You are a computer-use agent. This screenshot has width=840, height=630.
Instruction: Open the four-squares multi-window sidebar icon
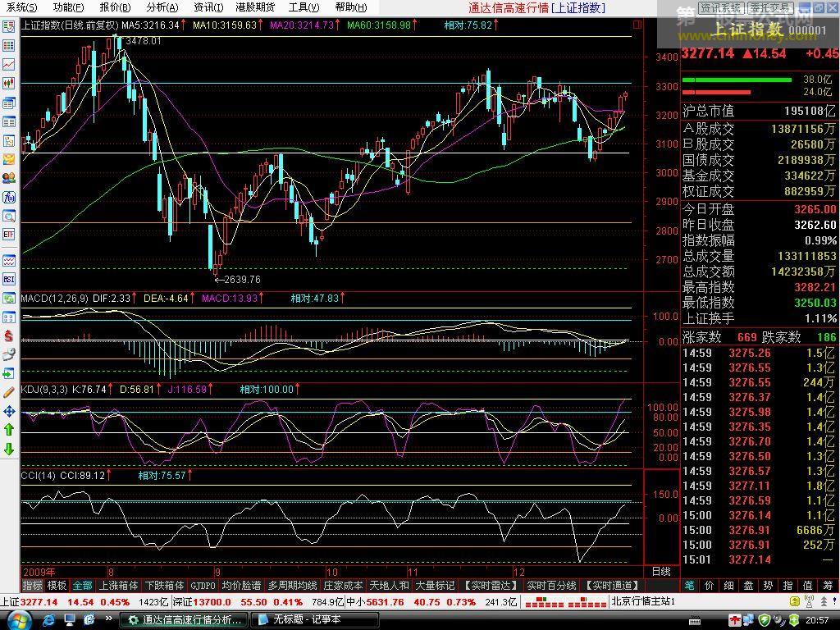(8, 317)
